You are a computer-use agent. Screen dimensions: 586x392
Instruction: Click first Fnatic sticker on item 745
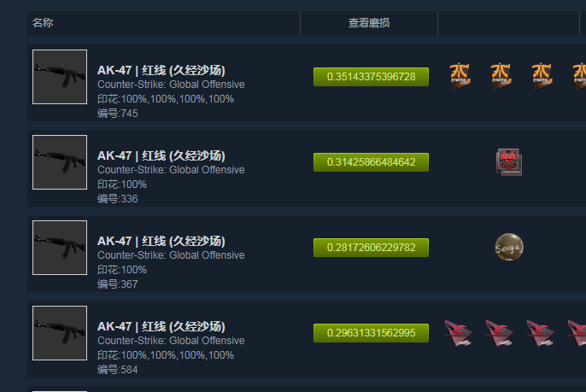tap(460, 76)
